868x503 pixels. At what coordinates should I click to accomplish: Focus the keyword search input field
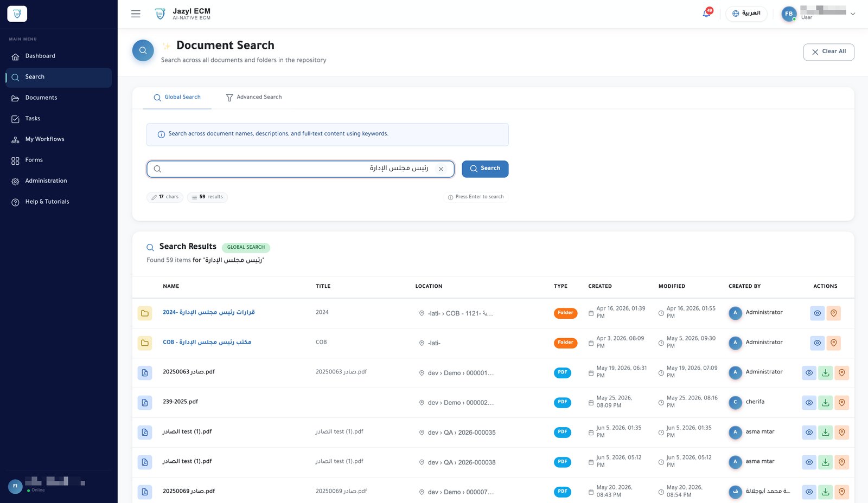(300, 169)
